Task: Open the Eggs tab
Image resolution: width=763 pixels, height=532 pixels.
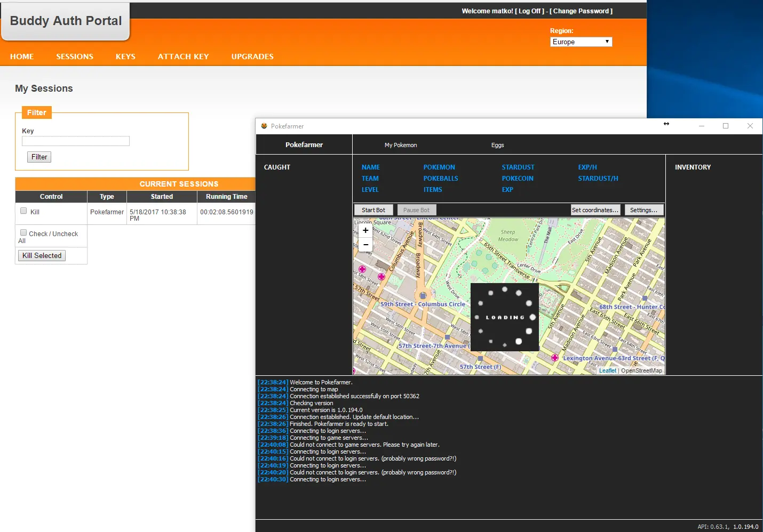Action: (x=497, y=145)
